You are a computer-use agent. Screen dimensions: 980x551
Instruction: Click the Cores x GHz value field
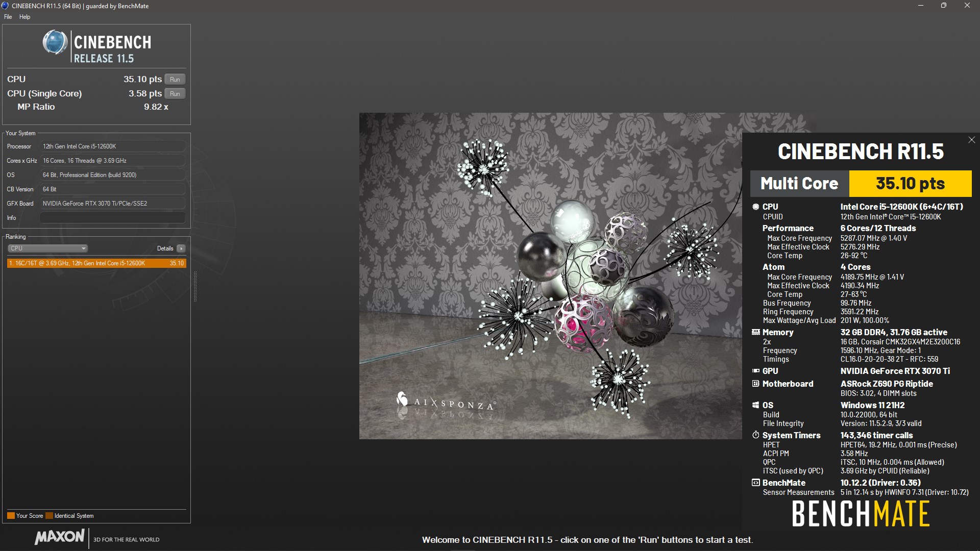pyautogui.click(x=113, y=161)
